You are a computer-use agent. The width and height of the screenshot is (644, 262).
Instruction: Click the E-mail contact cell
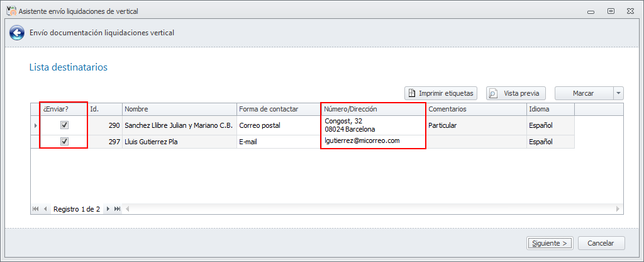[279, 142]
